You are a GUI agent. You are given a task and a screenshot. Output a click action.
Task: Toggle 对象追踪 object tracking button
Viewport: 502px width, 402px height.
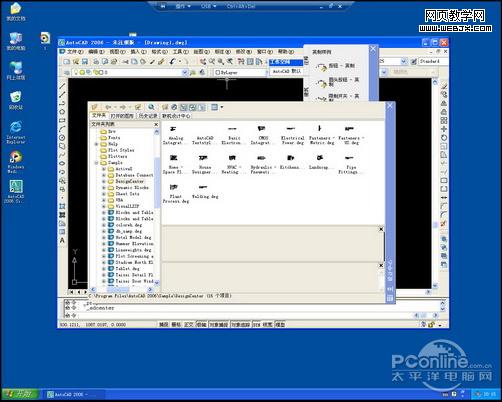[x=241, y=324]
